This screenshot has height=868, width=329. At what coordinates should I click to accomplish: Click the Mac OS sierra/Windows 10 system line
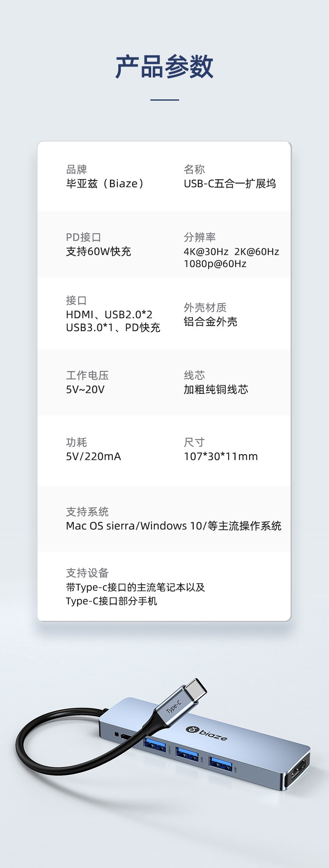[173, 526]
